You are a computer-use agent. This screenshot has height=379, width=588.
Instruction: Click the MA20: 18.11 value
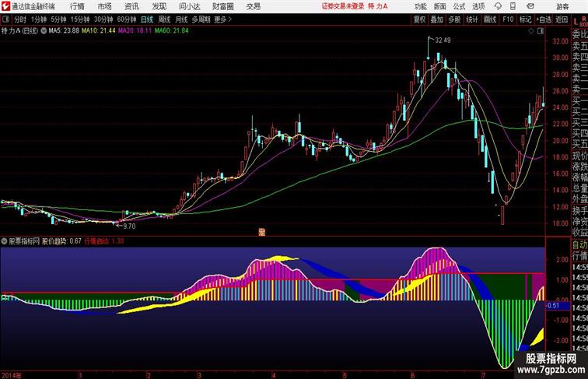[135, 31]
